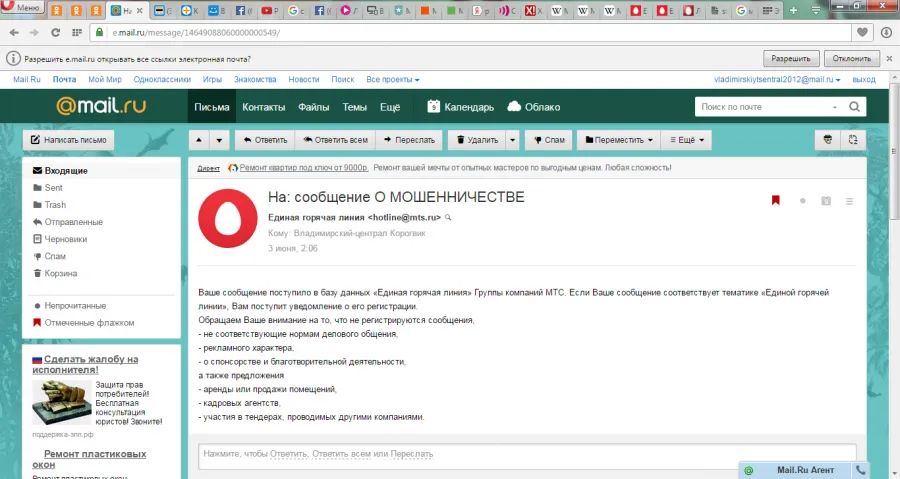Mark the message as Спам in the toolbar
Viewport: 900px width, 479px height.
point(549,140)
